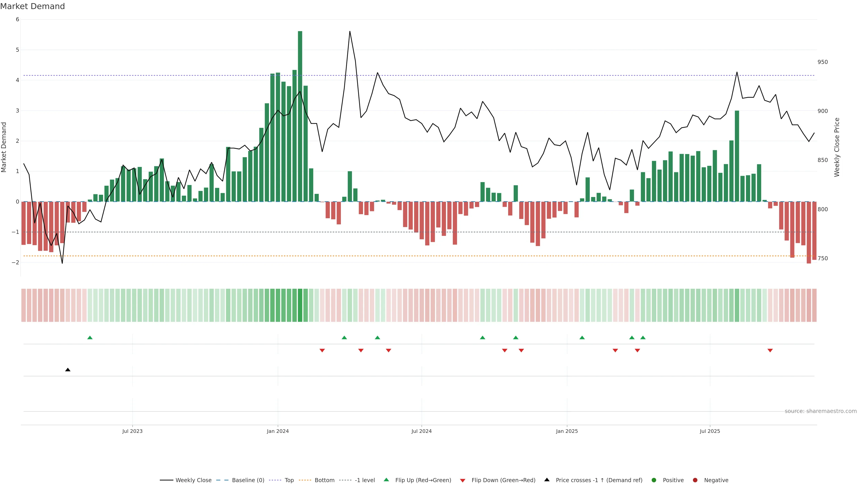Click the last red flip-down marker after Jul 2025
The image size is (868, 488).
pos(770,351)
